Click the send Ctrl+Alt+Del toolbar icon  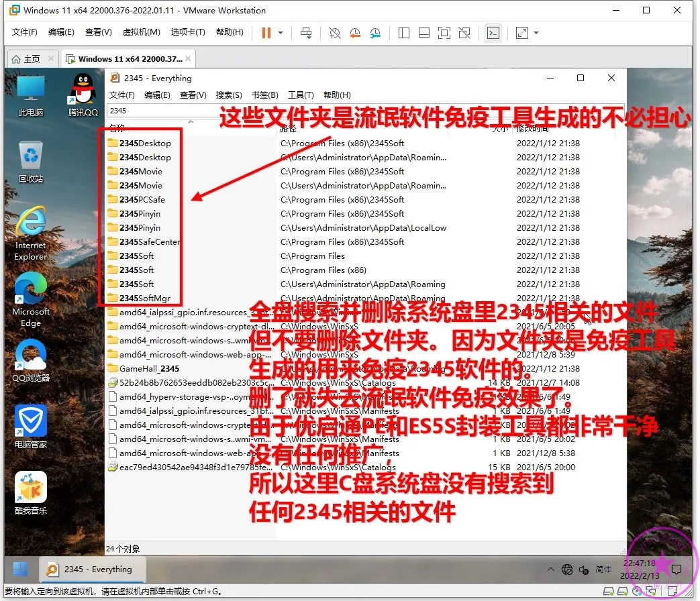[x=306, y=32]
